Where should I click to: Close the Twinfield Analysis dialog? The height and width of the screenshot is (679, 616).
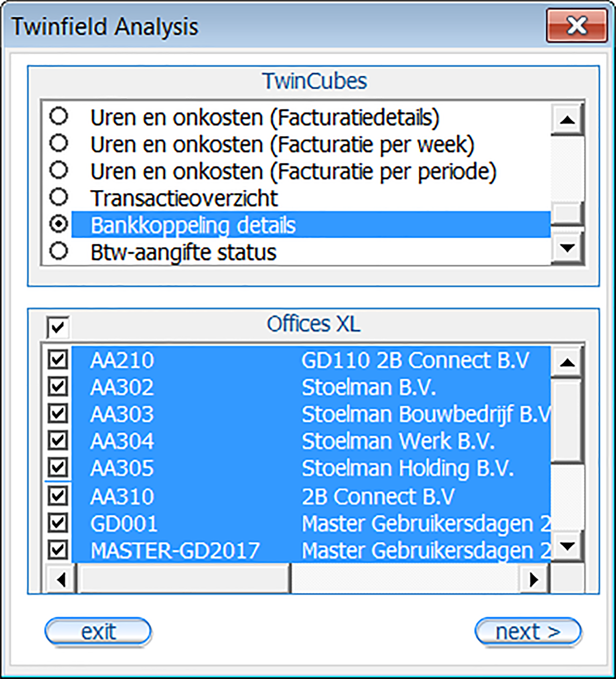(576, 26)
